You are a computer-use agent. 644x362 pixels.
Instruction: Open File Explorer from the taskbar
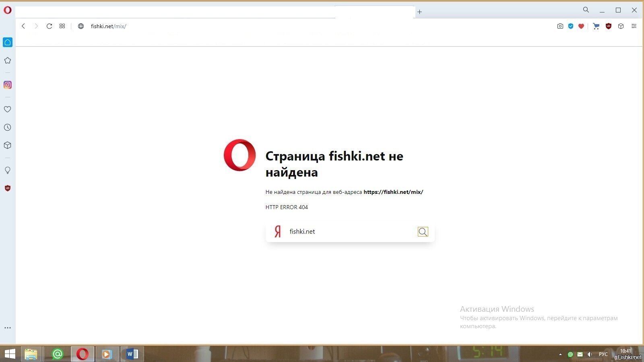point(31,354)
